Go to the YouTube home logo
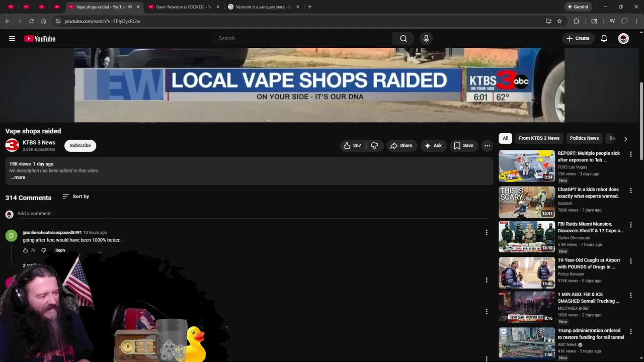 pyautogui.click(x=40, y=39)
